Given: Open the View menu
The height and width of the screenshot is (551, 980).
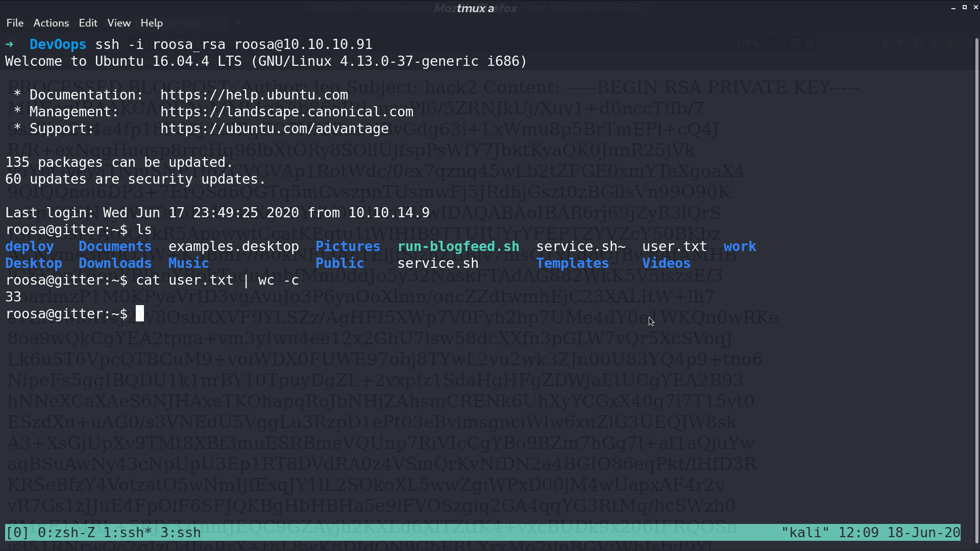Looking at the screenshot, I should tap(119, 23).
